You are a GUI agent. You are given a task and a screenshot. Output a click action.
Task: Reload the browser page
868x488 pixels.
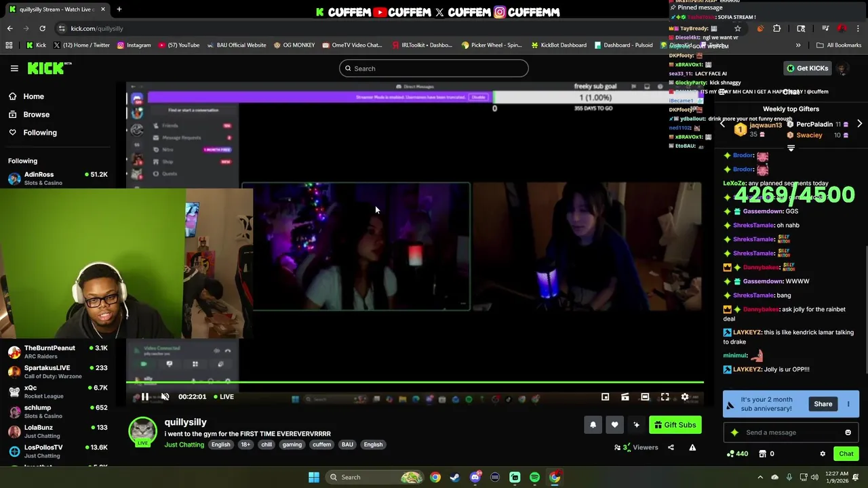click(42, 28)
